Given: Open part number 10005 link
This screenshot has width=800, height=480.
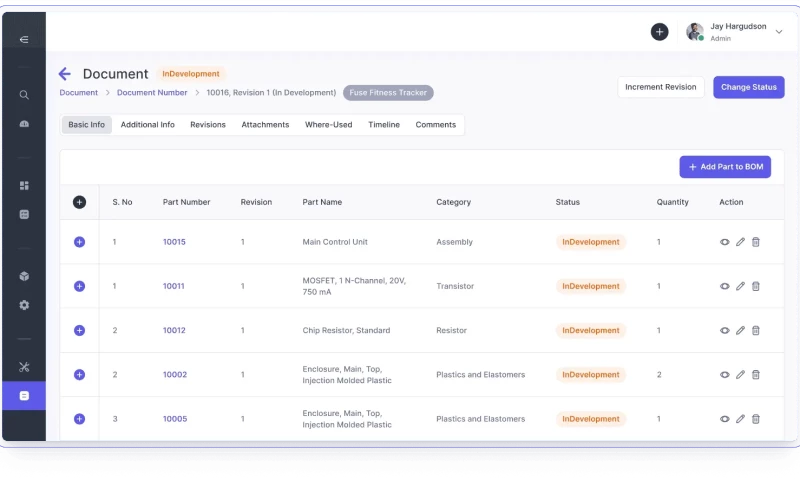Looking at the screenshot, I should point(174,419).
